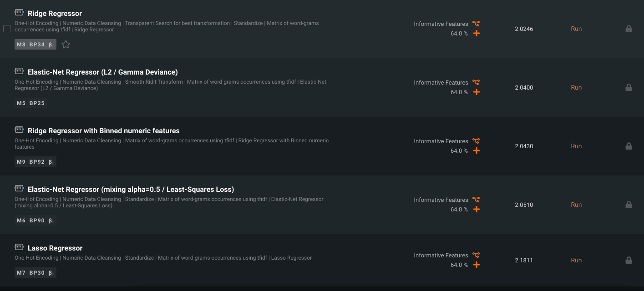Click the Lasso Regressor feature list branch icon
The height and width of the screenshot is (291, 644).
(476, 255)
